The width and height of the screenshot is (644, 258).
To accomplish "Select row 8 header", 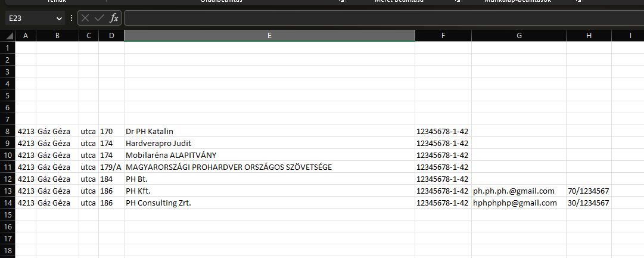I will 8,132.
